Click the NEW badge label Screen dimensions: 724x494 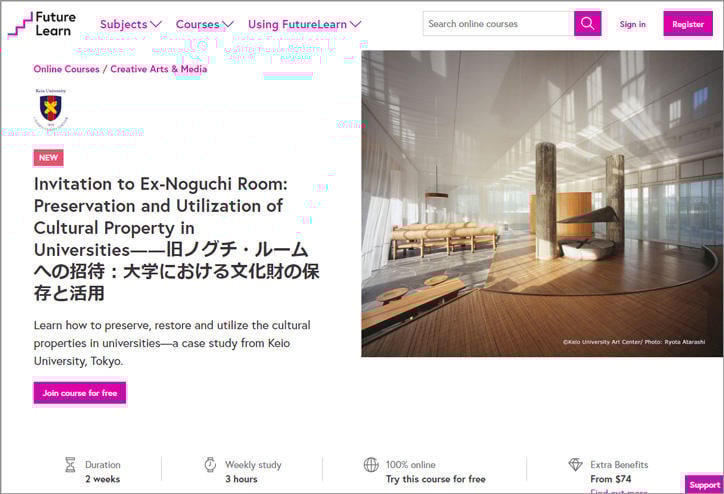[x=48, y=157]
